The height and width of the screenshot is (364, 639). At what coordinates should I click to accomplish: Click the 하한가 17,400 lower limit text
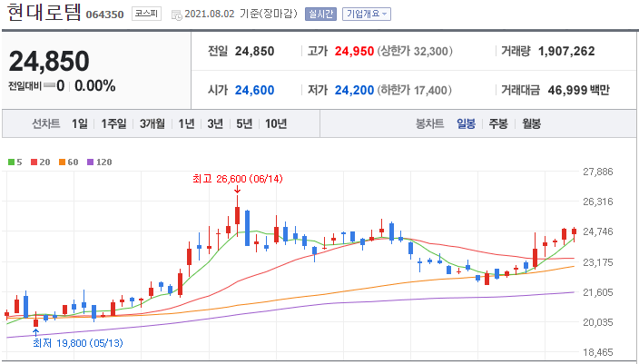(x=415, y=90)
